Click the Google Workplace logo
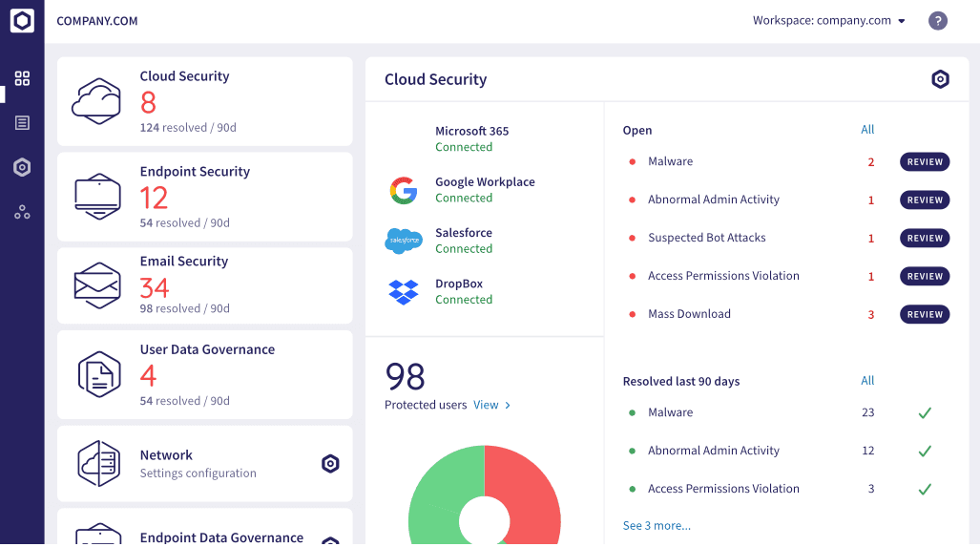980x547 pixels. click(403, 190)
